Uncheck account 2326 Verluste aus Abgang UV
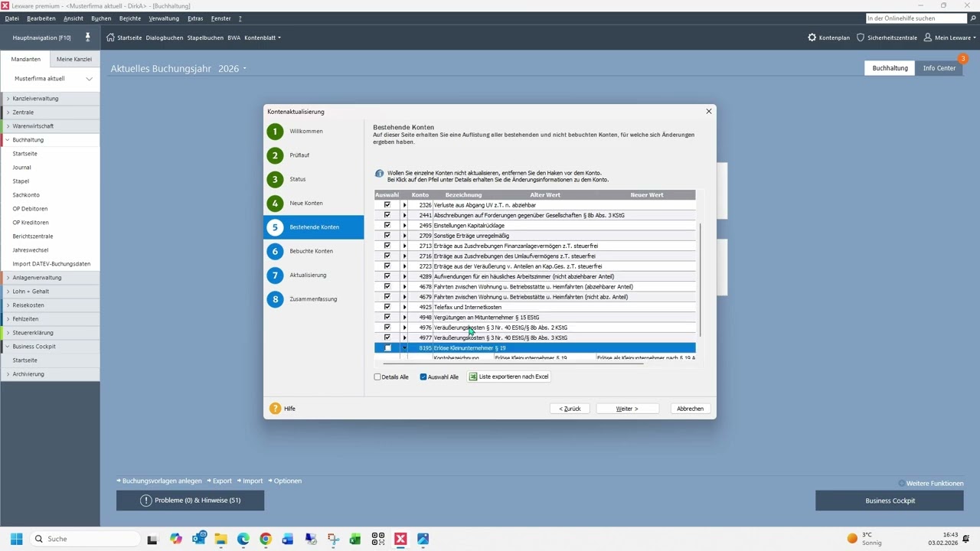This screenshot has height=551, width=980. tap(387, 205)
